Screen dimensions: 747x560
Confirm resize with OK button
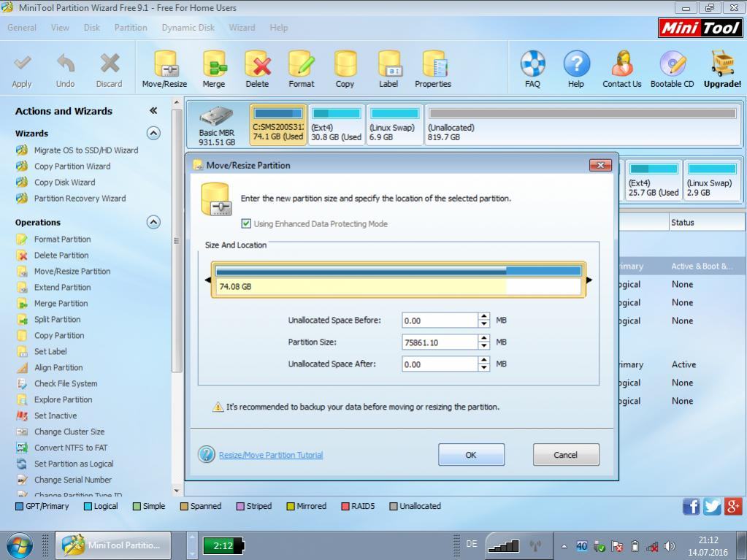pyautogui.click(x=471, y=455)
